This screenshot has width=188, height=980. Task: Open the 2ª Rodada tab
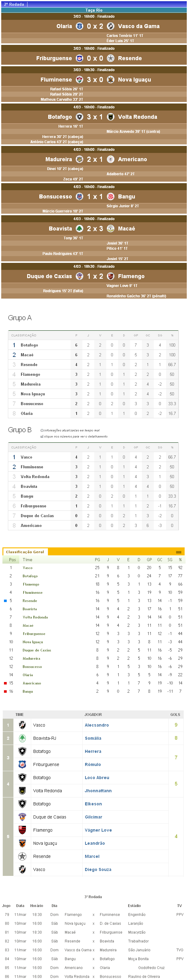click(x=14, y=4)
